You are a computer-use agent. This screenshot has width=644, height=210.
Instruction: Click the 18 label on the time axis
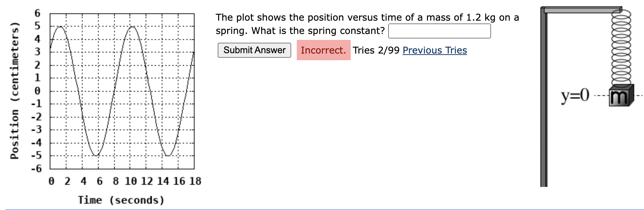[x=195, y=181]
